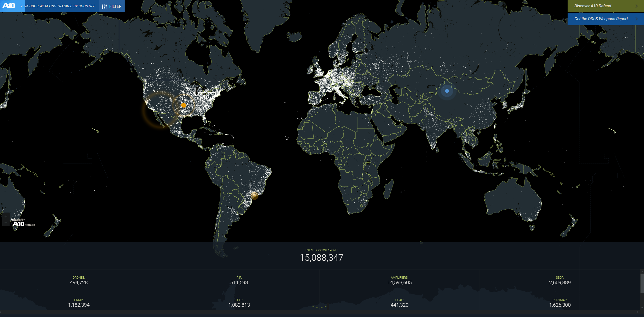Click the horizontal scrollbar right arrow
Image resolution: width=644 pixels, height=317 pixels.
[638, 312]
